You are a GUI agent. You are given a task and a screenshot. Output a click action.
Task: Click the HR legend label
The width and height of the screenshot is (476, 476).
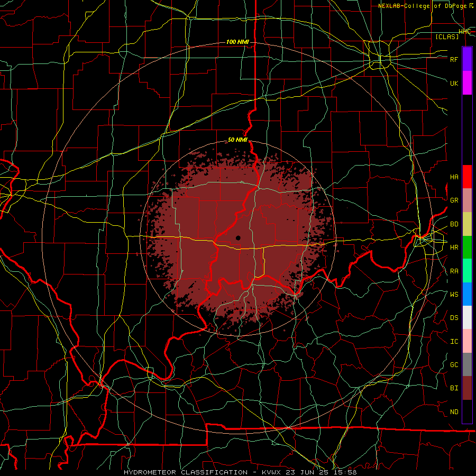[454, 248]
